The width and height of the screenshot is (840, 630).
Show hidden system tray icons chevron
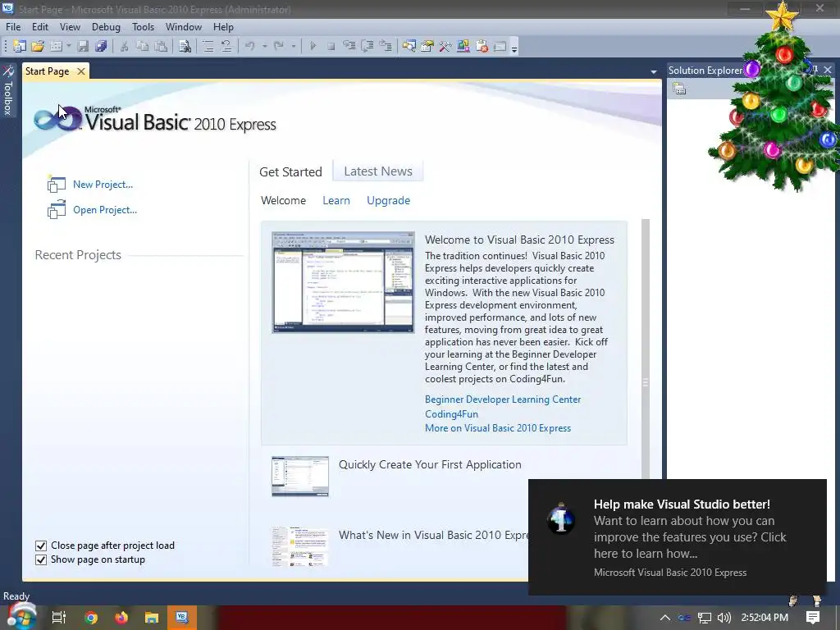click(664, 618)
